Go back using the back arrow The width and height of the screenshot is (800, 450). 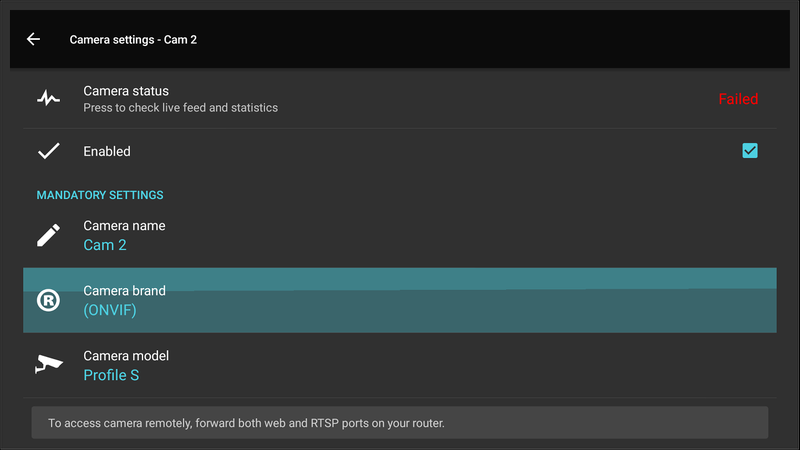coord(34,39)
